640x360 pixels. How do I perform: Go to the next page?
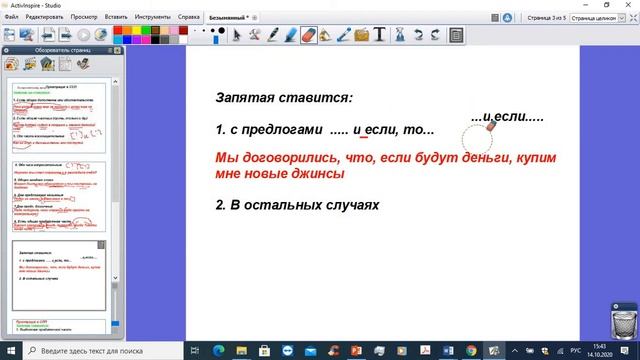(x=65, y=35)
